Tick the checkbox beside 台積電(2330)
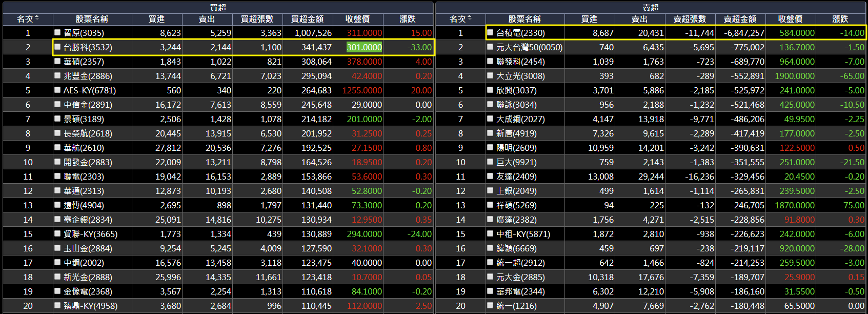This screenshot has width=868, height=314. 491,32
